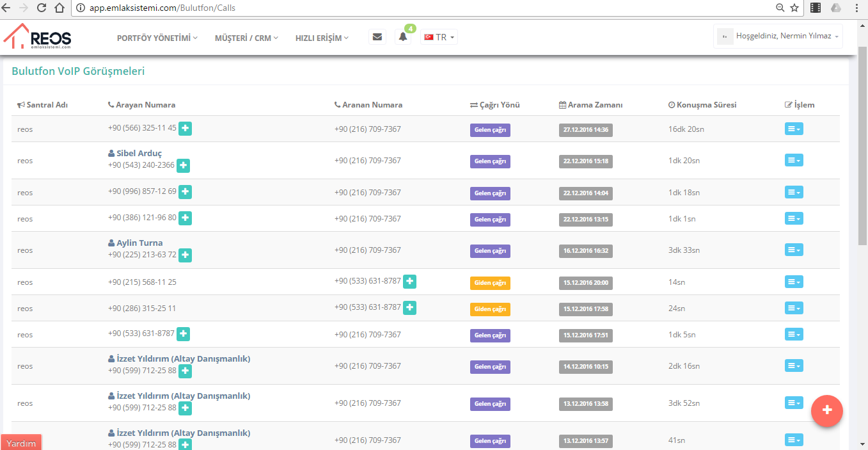Open action dropdown for the 16dk 20sn call
This screenshot has height=450, width=868.
[793, 129]
